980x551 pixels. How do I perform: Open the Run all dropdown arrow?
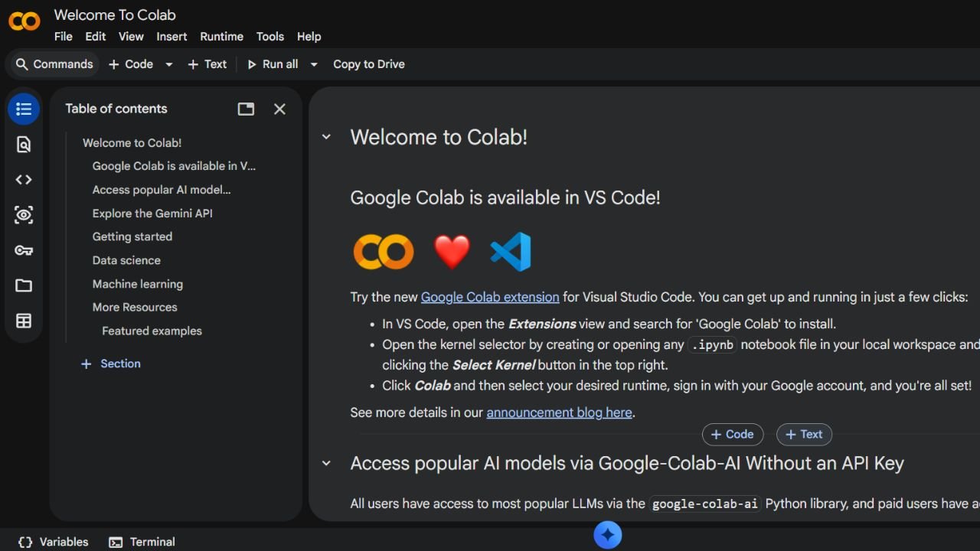coord(313,64)
